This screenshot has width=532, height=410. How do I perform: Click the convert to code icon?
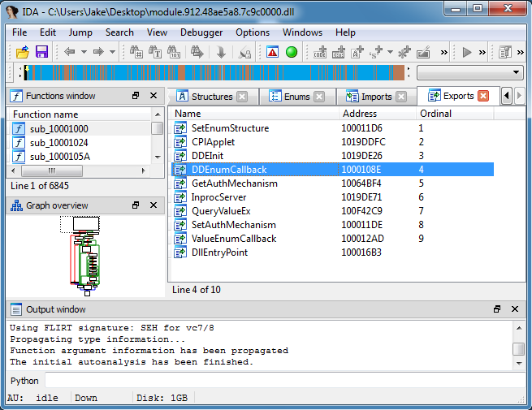tap(320, 52)
